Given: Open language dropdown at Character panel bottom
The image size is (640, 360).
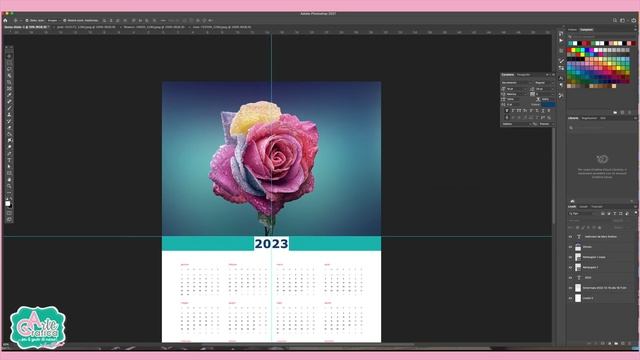Looking at the screenshot, I should pos(516,124).
